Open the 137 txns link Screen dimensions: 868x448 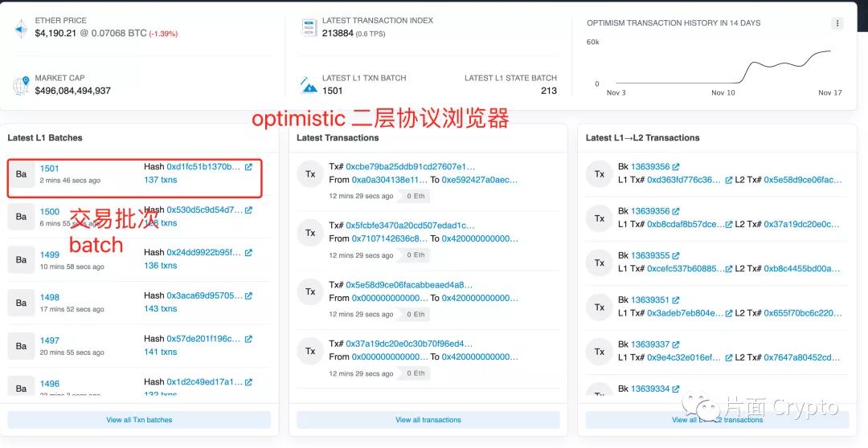coord(161,180)
